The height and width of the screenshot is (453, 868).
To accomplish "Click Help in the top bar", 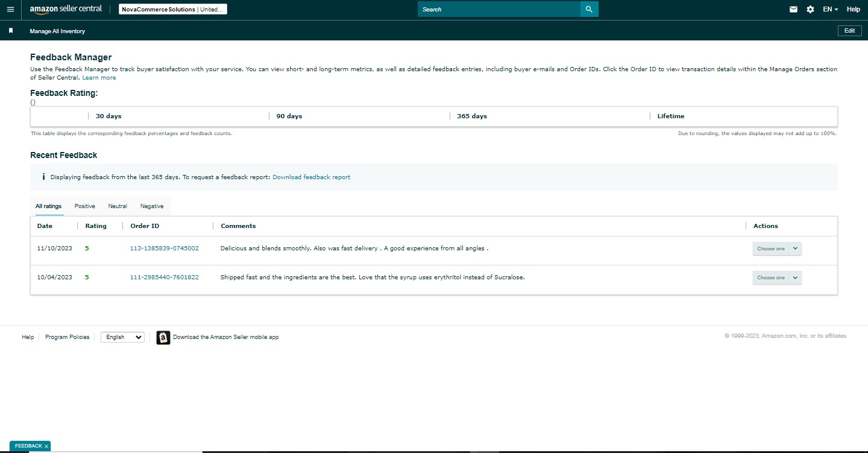I will tap(854, 9).
